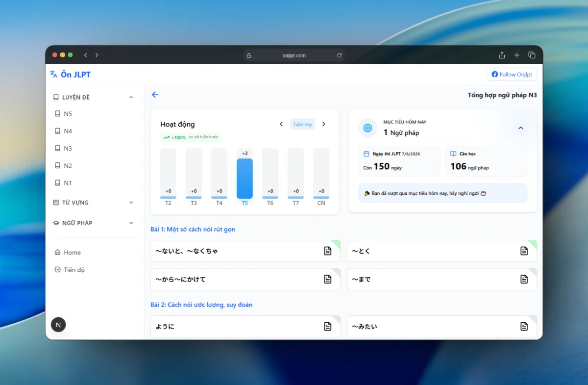Click the browser share icon

(x=502, y=55)
